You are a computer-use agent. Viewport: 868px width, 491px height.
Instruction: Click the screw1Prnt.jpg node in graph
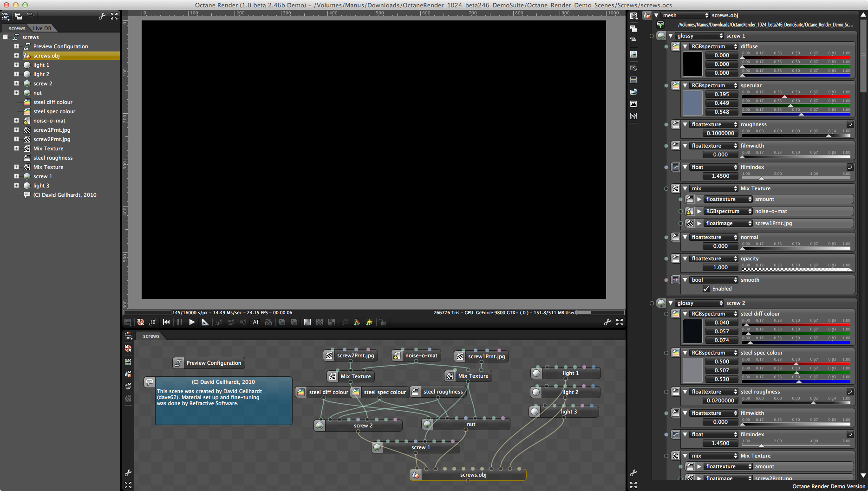(x=482, y=356)
